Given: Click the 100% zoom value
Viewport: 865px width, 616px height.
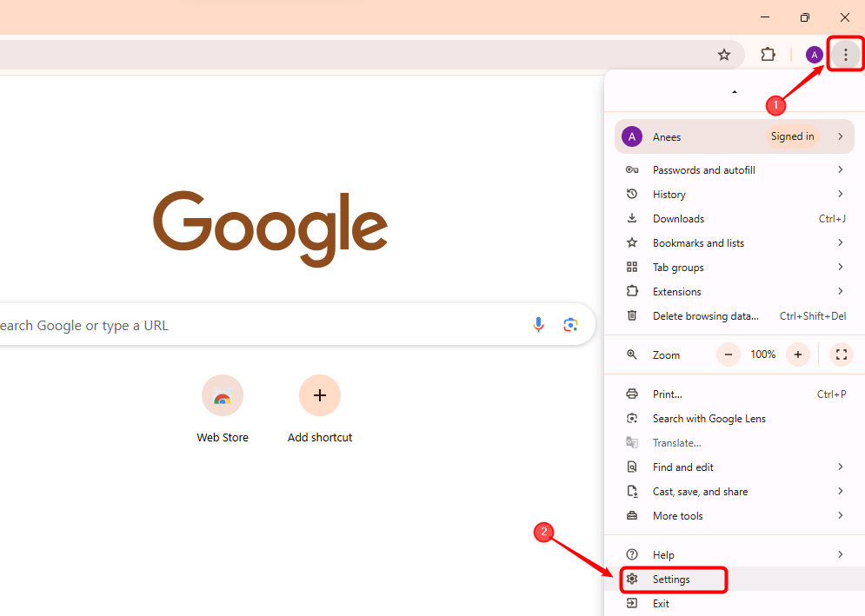Looking at the screenshot, I should (763, 354).
